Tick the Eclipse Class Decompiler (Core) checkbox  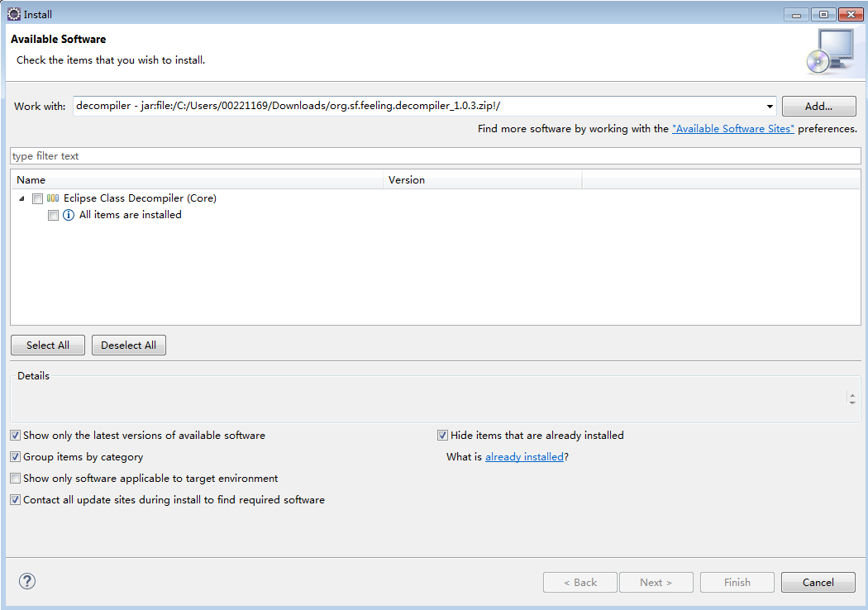38,198
